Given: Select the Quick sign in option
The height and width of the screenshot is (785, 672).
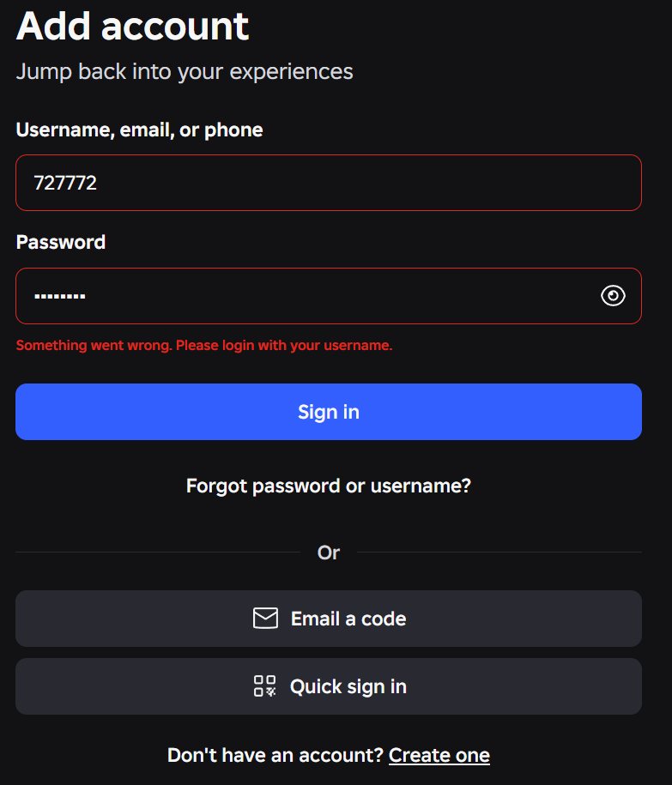Looking at the screenshot, I should pos(348,686).
